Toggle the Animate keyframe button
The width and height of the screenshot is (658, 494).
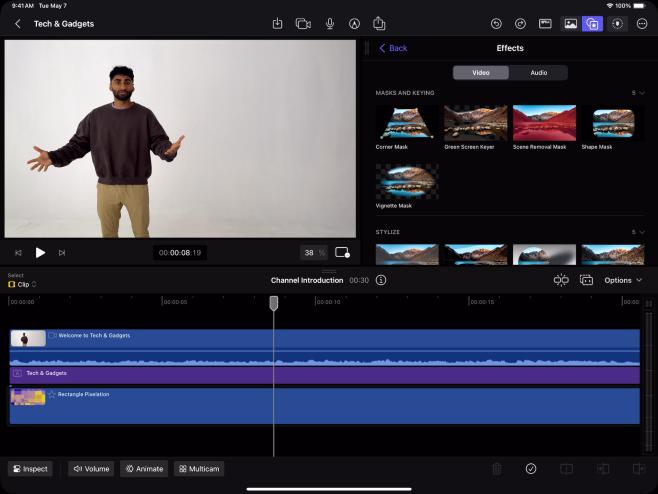pos(144,468)
